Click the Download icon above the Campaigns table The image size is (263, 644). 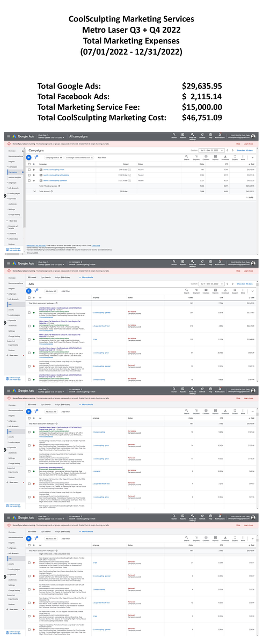click(225, 158)
